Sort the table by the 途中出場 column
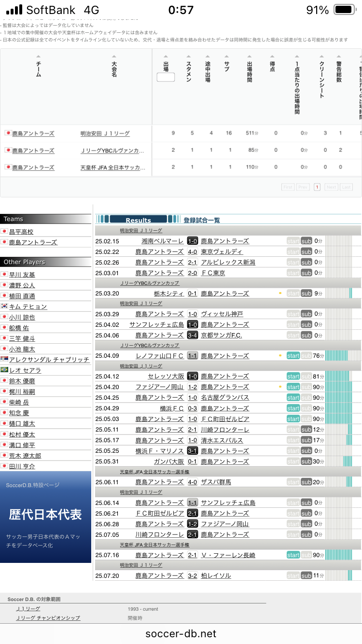The height and width of the screenshot is (644, 362). [x=208, y=69]
